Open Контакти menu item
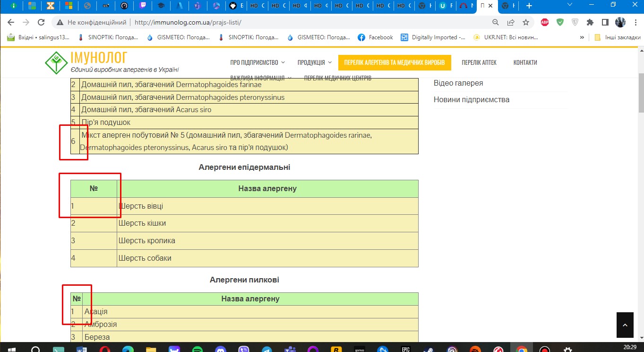This screenshot has width=644, height=352. coord(525,62)
